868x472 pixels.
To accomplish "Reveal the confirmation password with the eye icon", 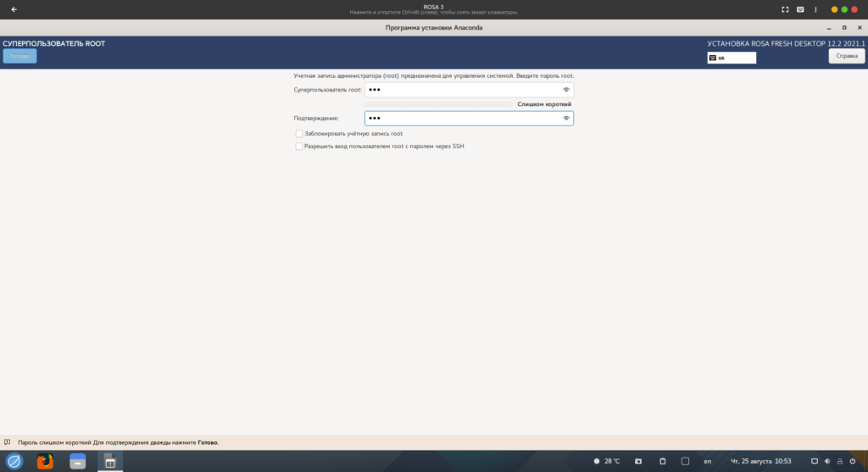I will coord(565,119).
